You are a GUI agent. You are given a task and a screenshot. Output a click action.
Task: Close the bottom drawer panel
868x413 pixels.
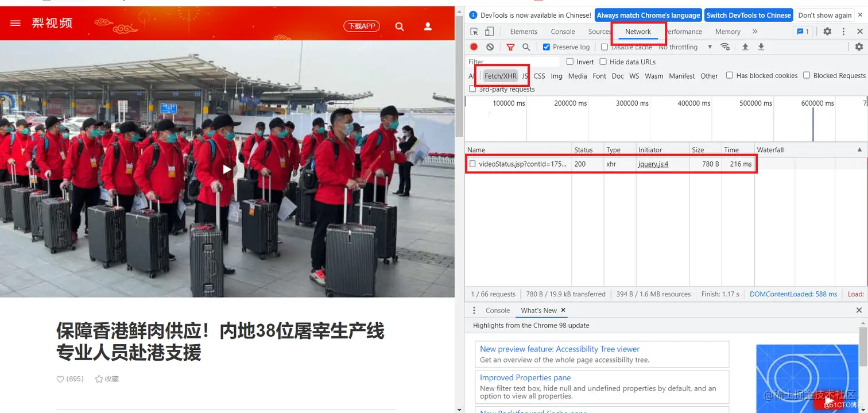point(859,310)
